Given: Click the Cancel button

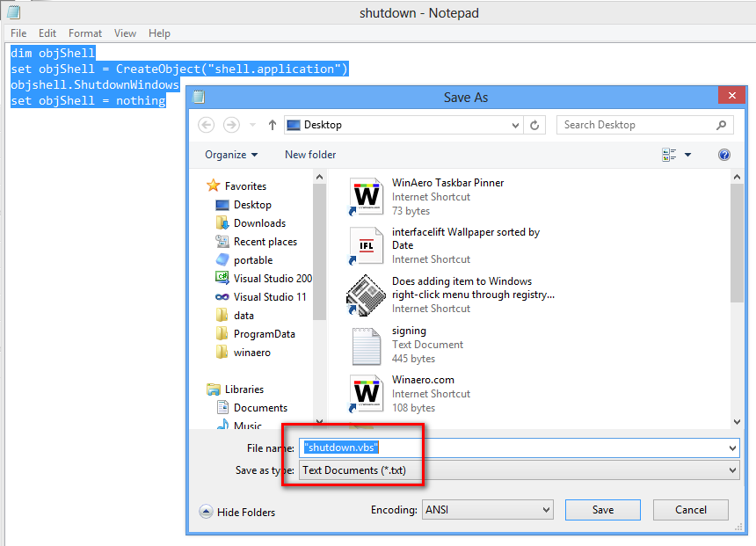Looking at the screenshot, I should tap(690, 509).
